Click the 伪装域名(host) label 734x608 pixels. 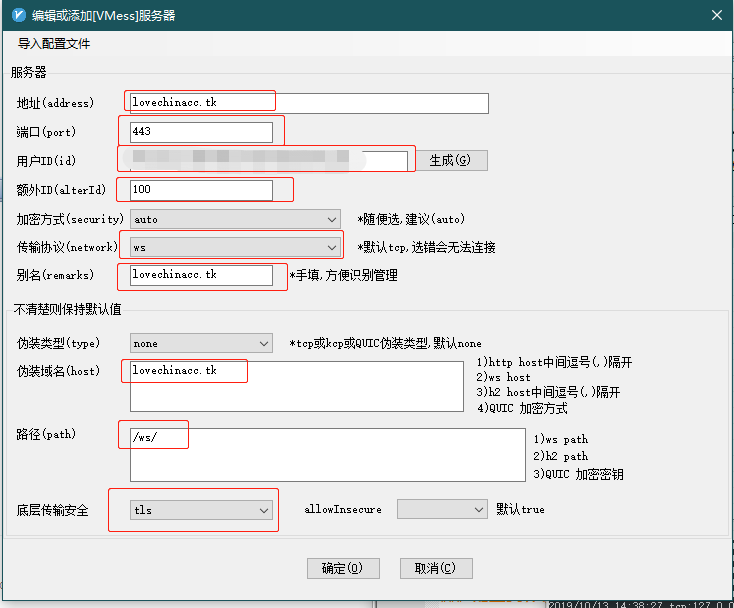pos(59,371)
